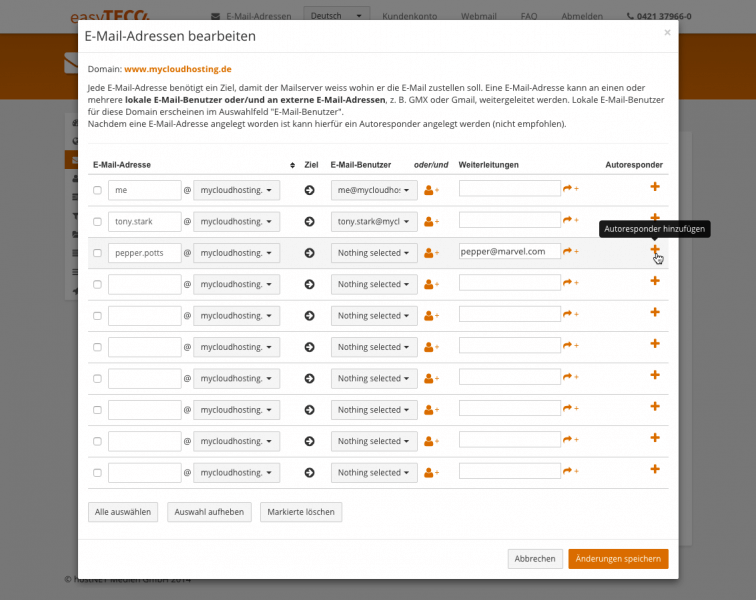Close the E-Mail-Adressen bearbeiten dialog
Viewport: 756px width, 600px height.
(667, 32)
